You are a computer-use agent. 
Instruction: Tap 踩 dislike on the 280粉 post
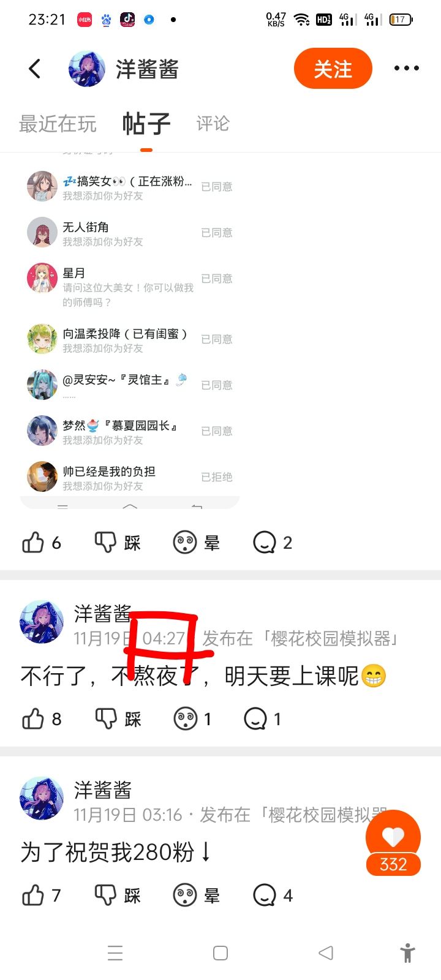click(118, 895)
